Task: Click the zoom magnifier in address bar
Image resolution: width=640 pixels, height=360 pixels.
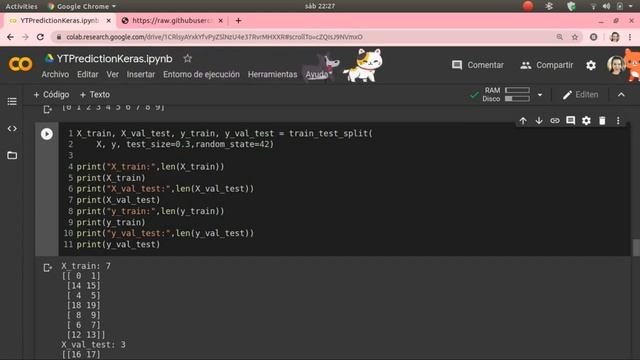Action: point(560,37)
